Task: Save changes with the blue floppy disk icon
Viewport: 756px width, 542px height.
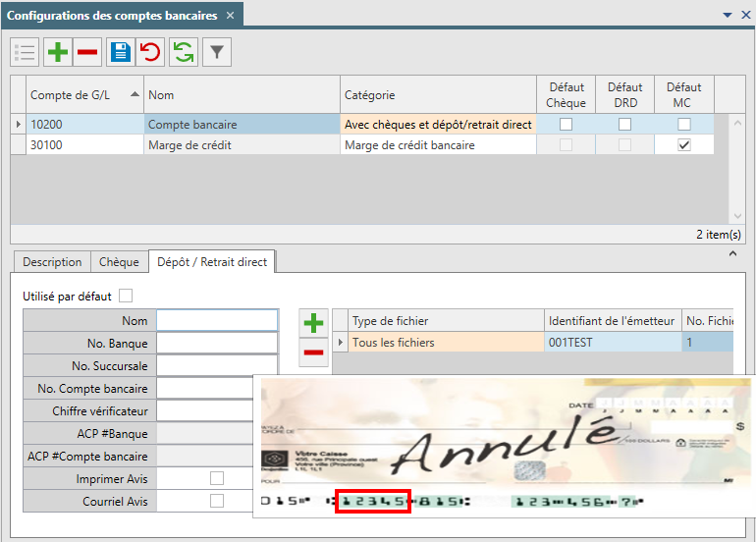Action: (x=121, y=52)
